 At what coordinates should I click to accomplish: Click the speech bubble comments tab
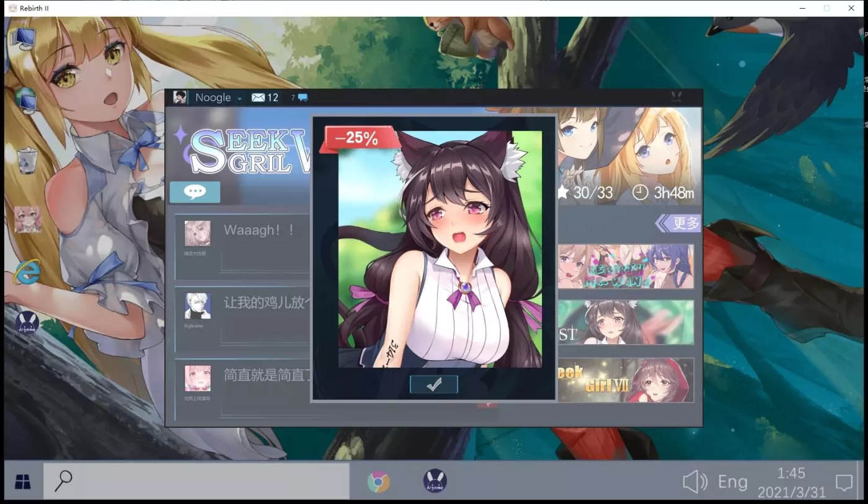point(195,192)
